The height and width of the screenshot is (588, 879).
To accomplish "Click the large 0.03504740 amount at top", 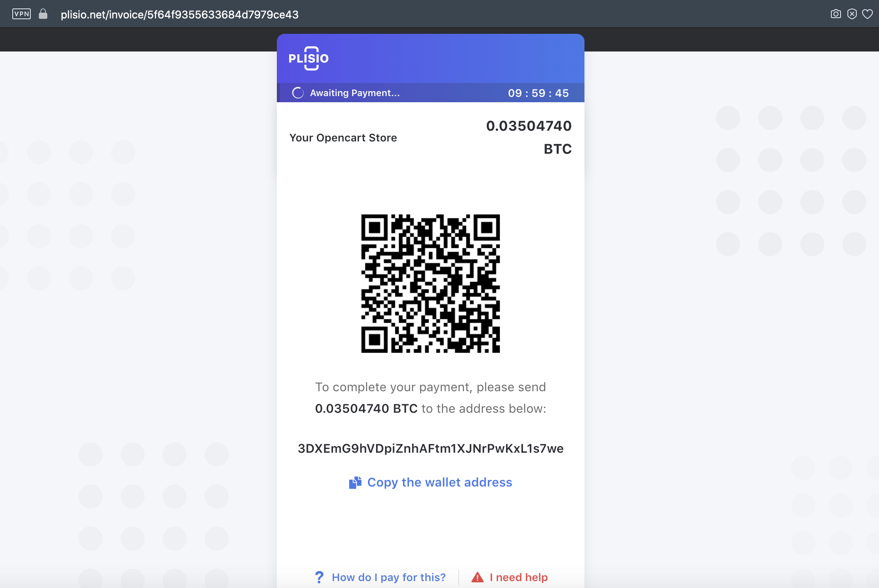I will [x=529, y=126].
